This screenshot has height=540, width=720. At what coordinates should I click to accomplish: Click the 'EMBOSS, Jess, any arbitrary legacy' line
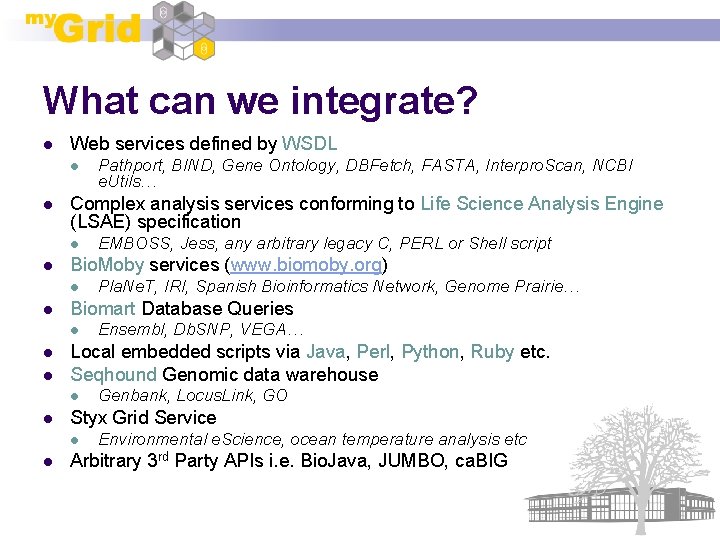click(x=325, y=243)
